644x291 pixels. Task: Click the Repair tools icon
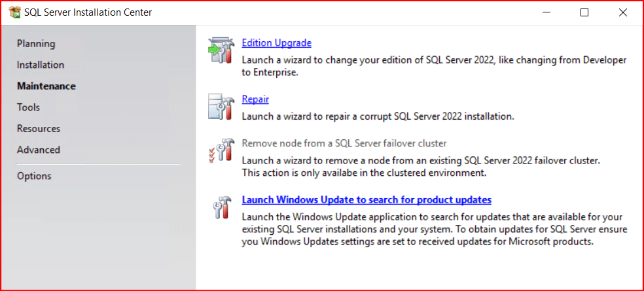220,107
